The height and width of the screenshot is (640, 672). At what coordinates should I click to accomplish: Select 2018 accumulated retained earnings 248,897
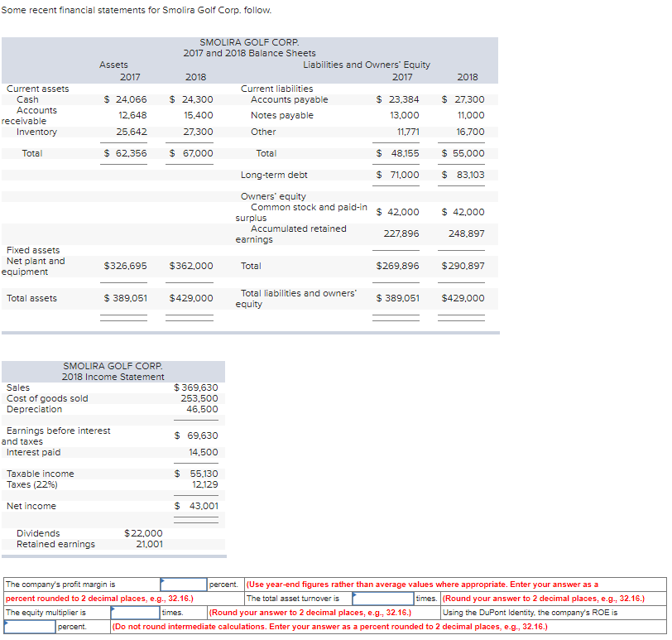[x=467, y=233]
